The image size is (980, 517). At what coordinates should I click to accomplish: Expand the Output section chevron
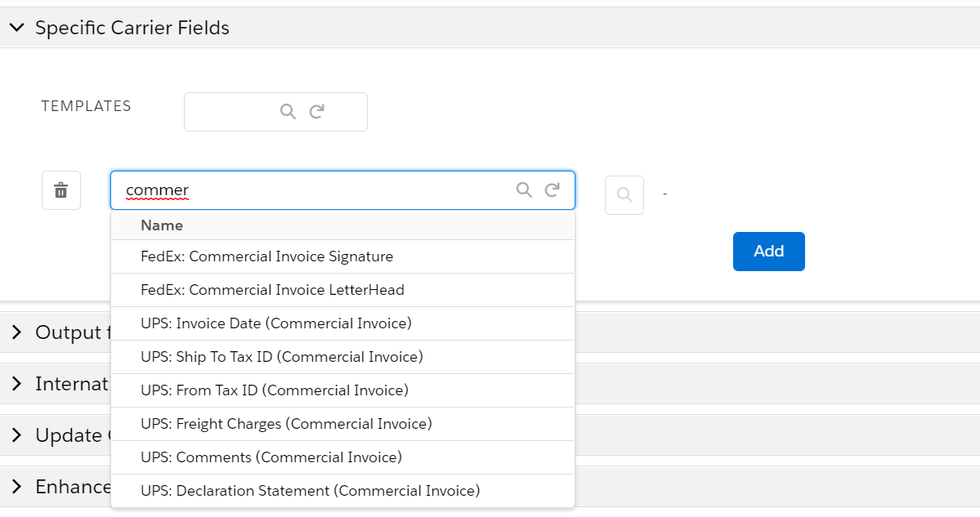pos(17,332)
